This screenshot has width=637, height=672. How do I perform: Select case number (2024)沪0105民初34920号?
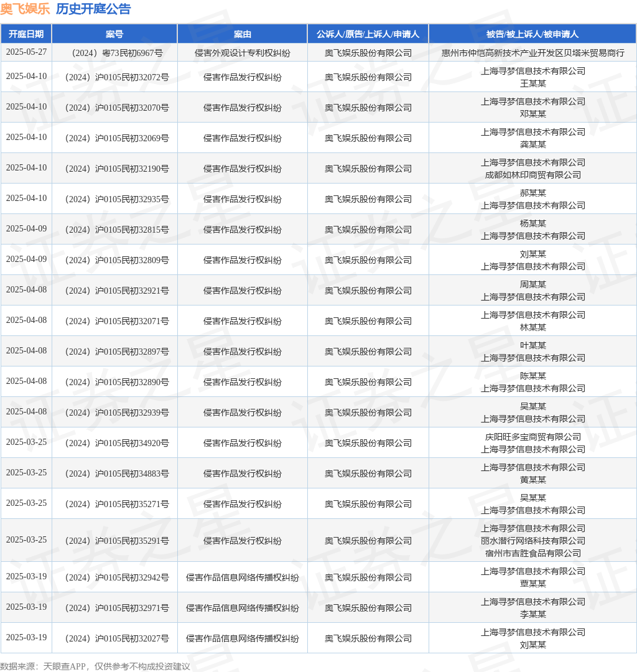117,443
